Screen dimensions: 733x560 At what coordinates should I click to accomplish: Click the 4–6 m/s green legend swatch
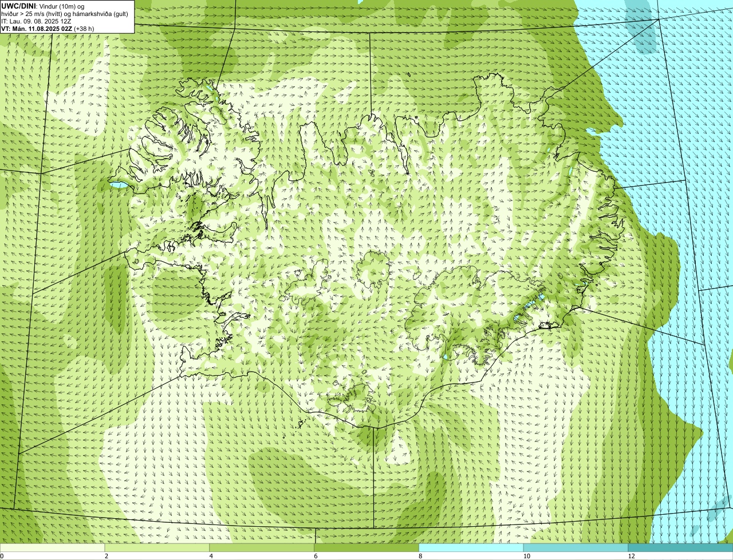pyautogui.click(x=262, y=547)
